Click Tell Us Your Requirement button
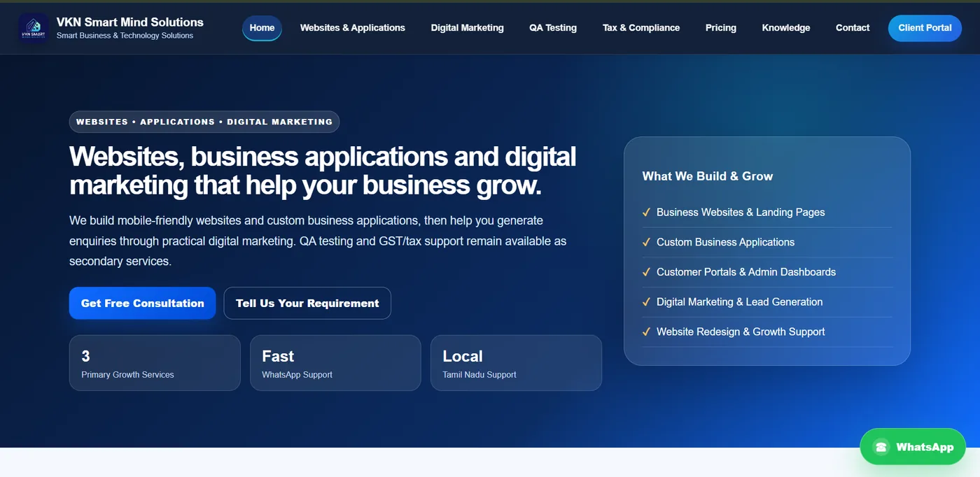Viewport: 980px width, 477px height. 307,303
